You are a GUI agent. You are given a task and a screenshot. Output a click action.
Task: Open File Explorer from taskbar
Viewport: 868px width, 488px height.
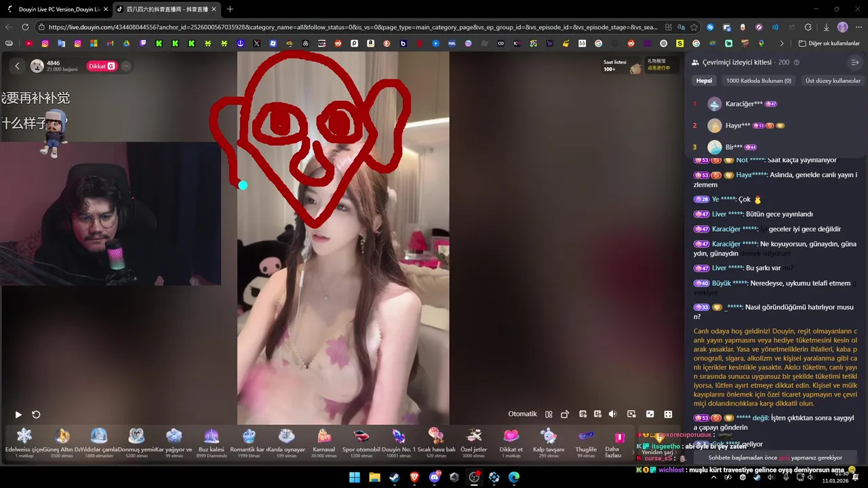pos(374,477)
